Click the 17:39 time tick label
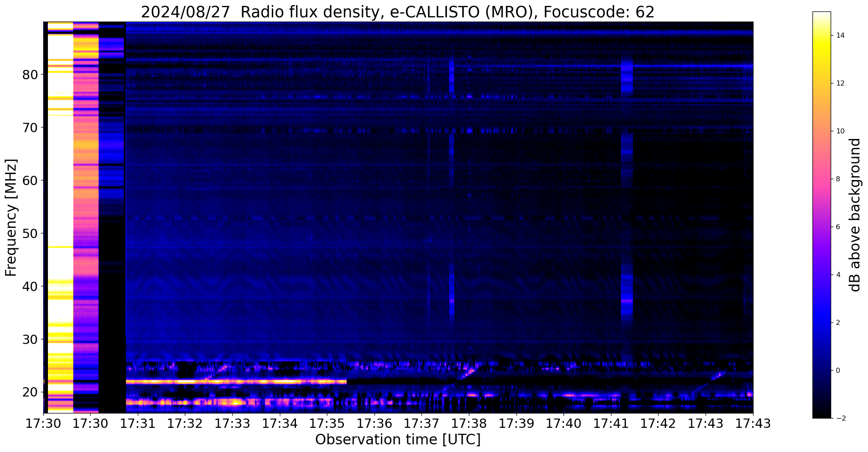 pos(516,423)
